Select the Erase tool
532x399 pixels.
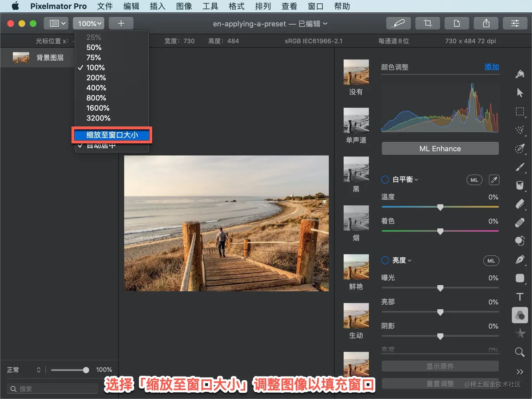pos(520,204)
